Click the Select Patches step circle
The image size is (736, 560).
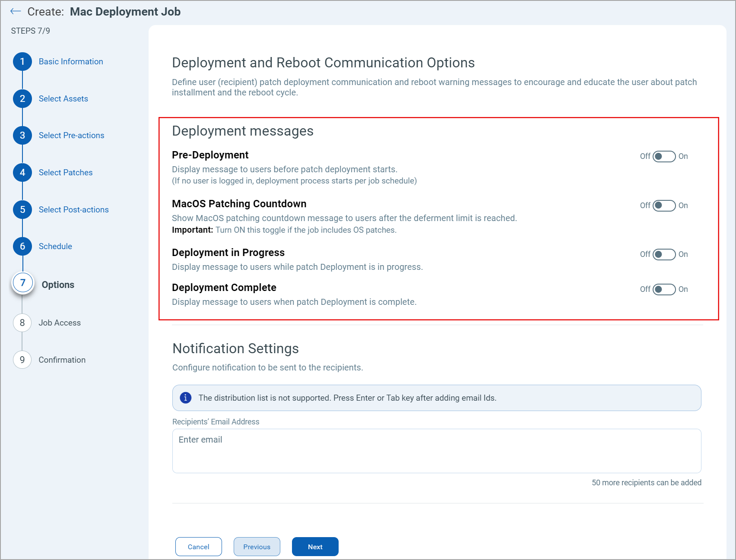click(x=22, y=172)
